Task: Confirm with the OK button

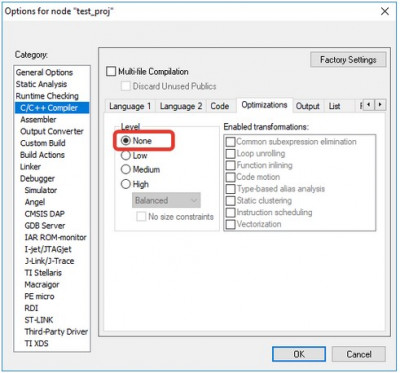Action: 299,354
